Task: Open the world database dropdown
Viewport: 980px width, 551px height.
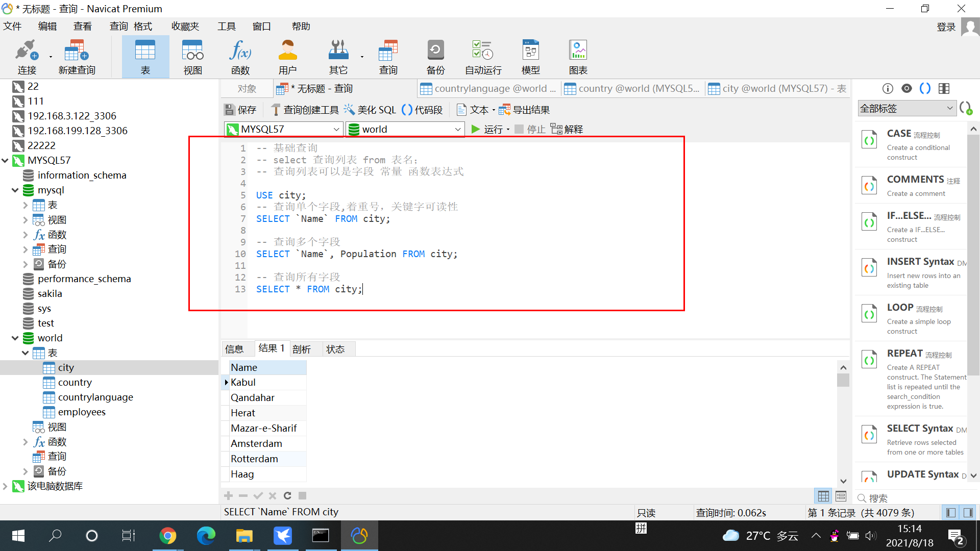Action: (457, 130)
